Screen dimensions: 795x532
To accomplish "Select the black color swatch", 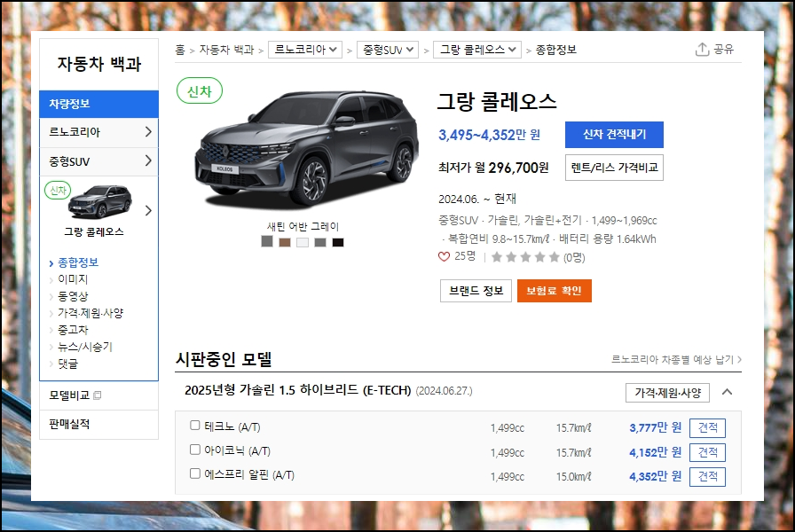I will point(338,242).
